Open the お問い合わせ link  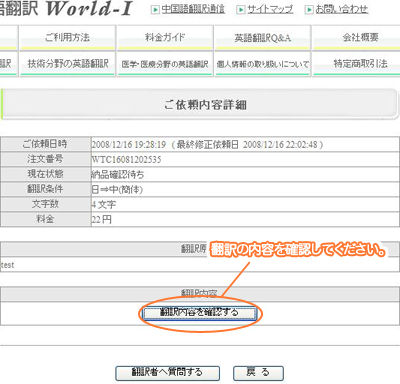pyautogui.click(x=342, y=9)
